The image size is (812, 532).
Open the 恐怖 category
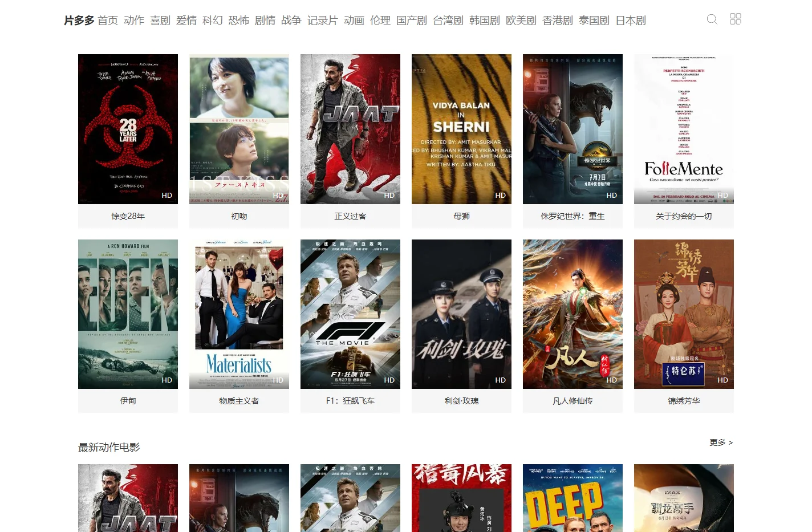click(239, 21)
